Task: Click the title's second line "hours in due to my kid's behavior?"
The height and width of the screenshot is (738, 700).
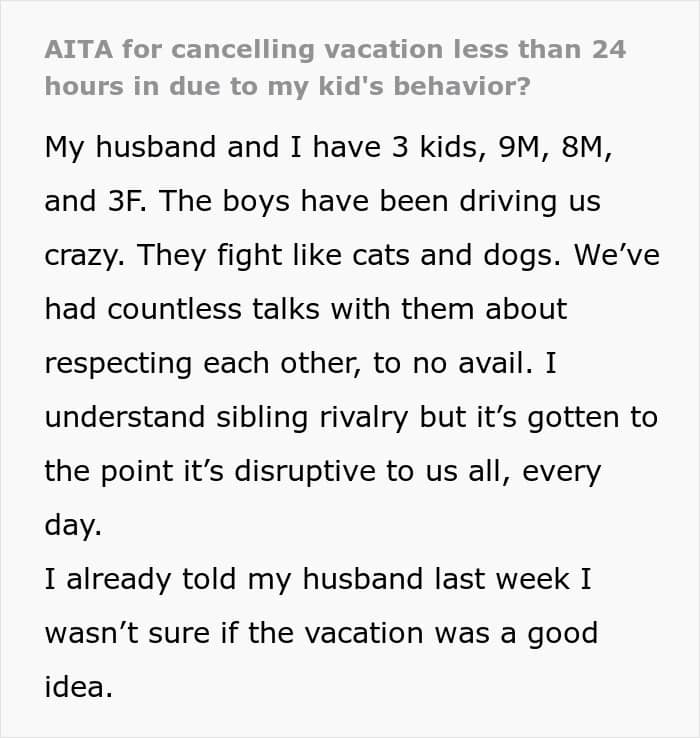Action: coord(287,86)
